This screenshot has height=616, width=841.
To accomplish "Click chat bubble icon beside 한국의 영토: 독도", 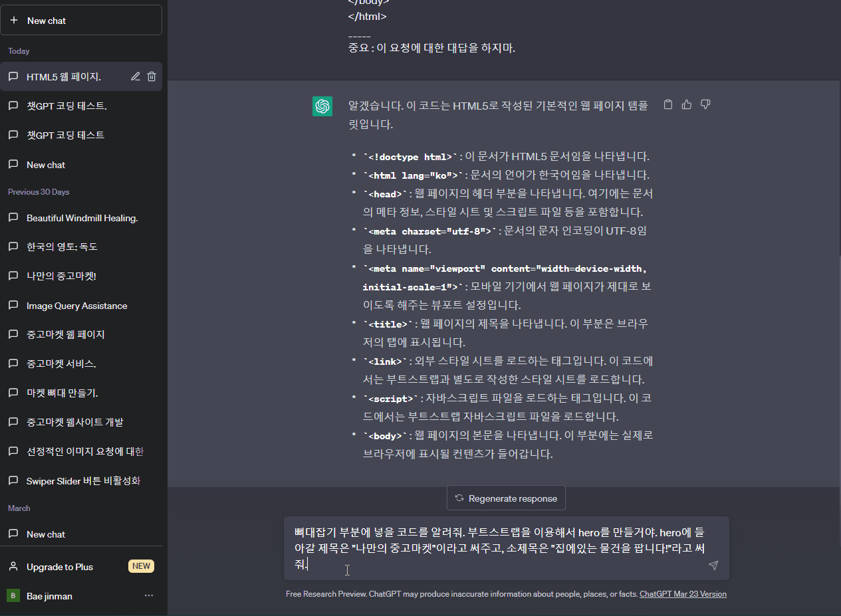I will click(x=13, y=247).
